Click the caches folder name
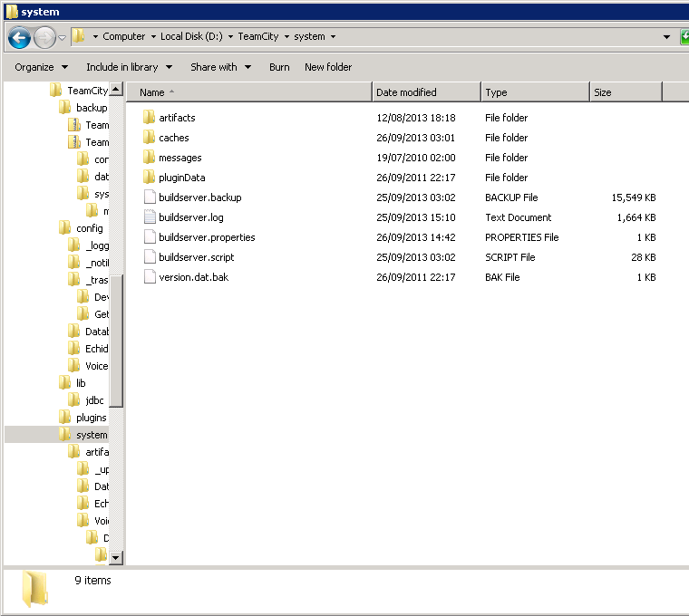The image size is (689, 616). click(x=173, y=138)
